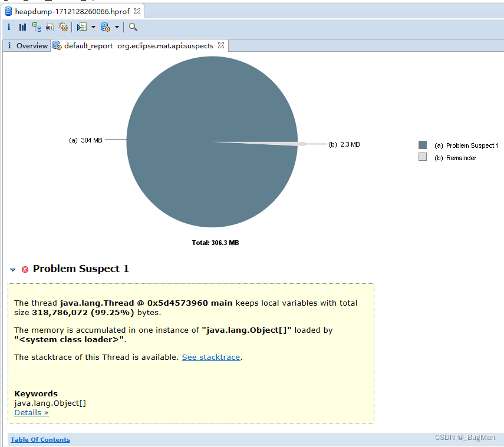Click the 318,786,072 (99.25%) size text

click(x=83, y=313)
